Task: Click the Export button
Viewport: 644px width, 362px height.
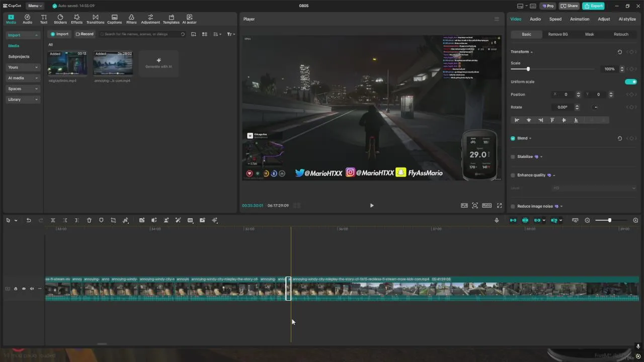Action: [x=593, y=6]
